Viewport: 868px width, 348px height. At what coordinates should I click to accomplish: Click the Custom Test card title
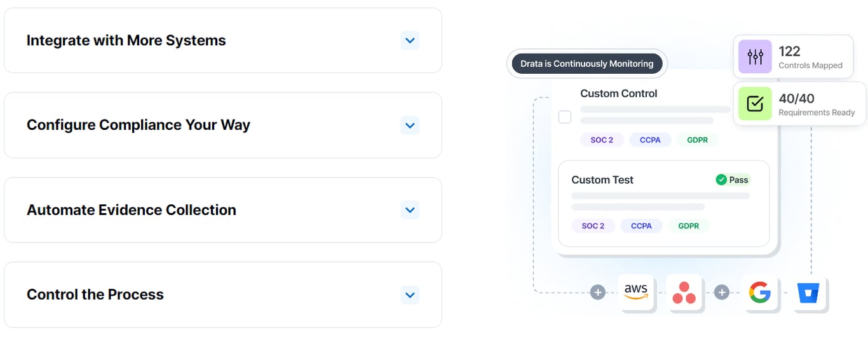point(602,180)
